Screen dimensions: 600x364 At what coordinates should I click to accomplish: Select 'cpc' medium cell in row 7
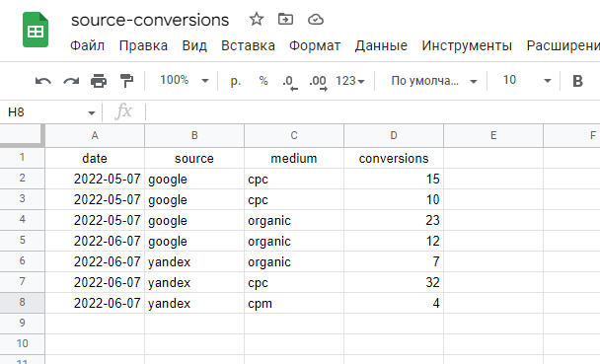(294, 282)
